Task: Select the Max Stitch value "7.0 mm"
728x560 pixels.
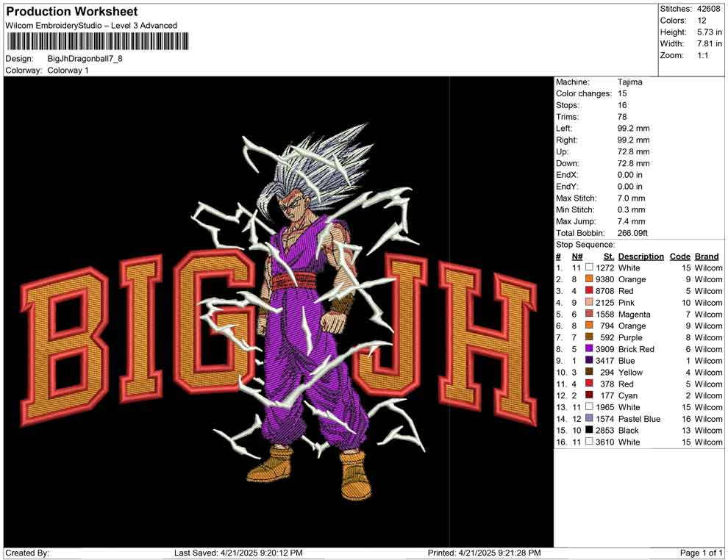Action: 631,198
